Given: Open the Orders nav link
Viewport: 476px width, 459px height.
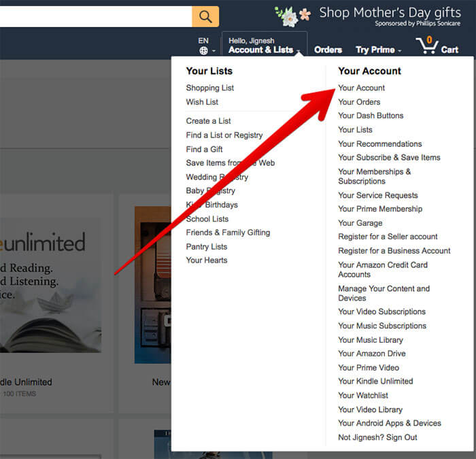Looking at the screenshot, I should click(328, 50).
